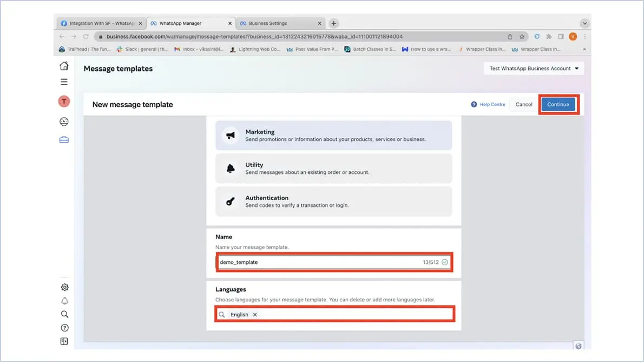The width and height of the screenshot is (644, 362).
Task: Open Slack general bookmark
Action: (142, 49)
